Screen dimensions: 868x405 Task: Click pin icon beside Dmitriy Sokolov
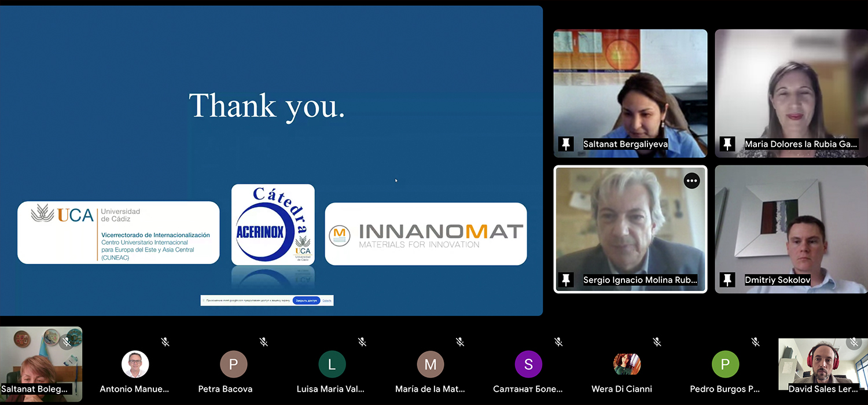point(727,280)
